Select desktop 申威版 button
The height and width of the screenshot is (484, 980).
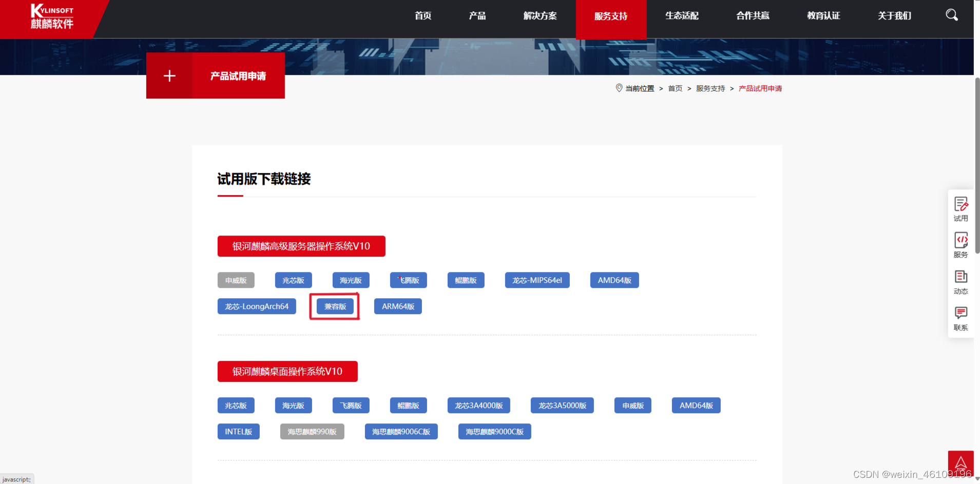click(x=633, y=405)
